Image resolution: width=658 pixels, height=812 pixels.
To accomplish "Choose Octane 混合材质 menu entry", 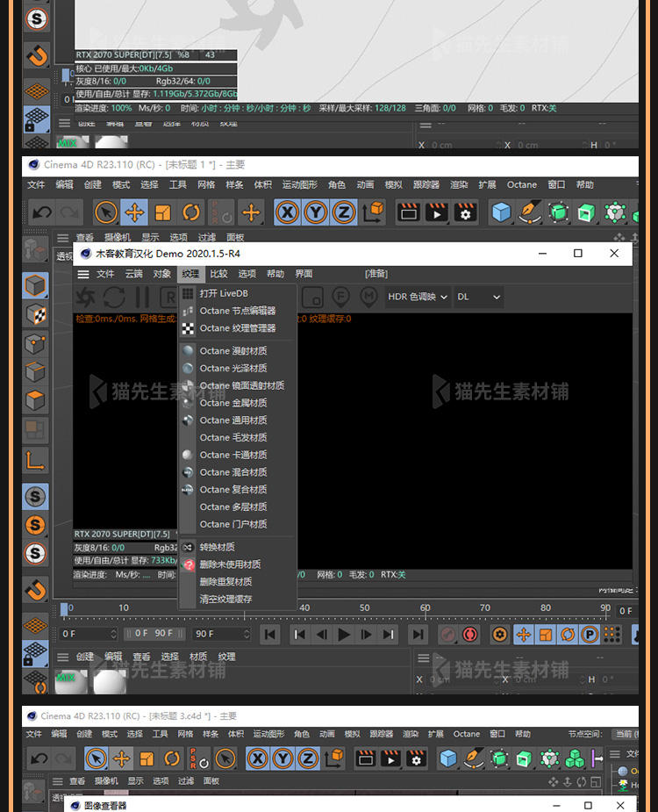I will coord(238,472).
